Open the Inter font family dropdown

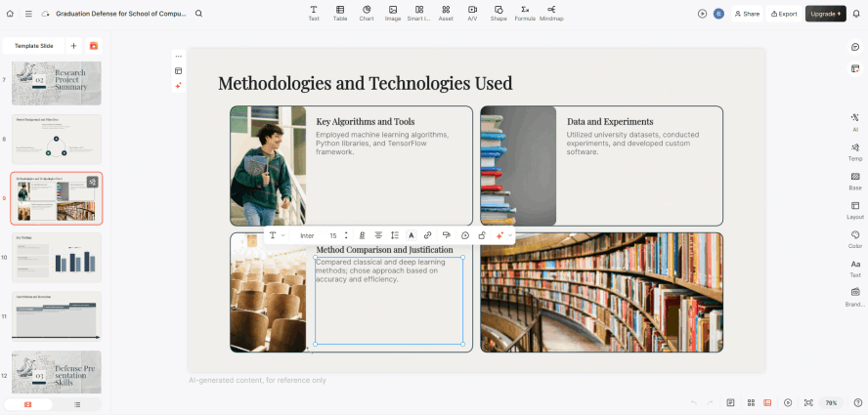click(308, 235)
